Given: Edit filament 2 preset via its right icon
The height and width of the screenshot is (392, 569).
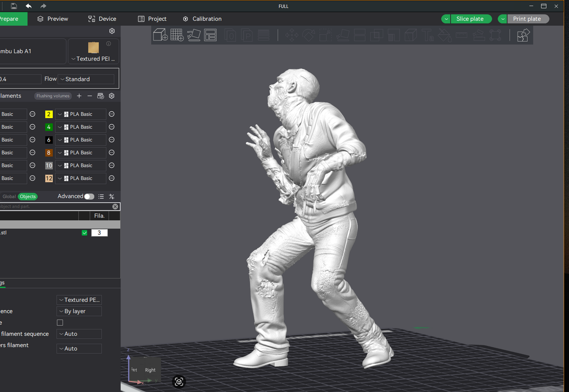Looking at the screenshot, I should (x=112, y=114).
